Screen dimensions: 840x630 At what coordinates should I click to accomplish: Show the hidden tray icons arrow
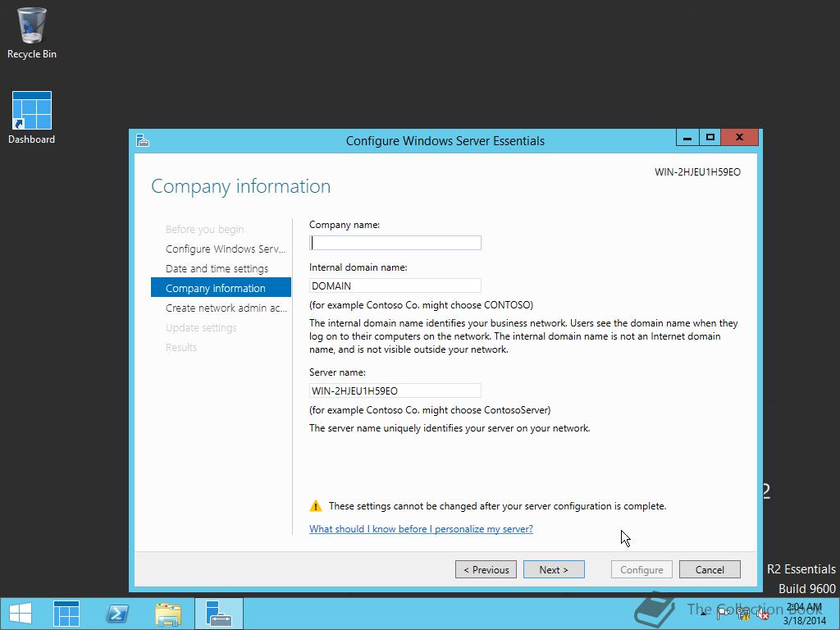(703, 614)
